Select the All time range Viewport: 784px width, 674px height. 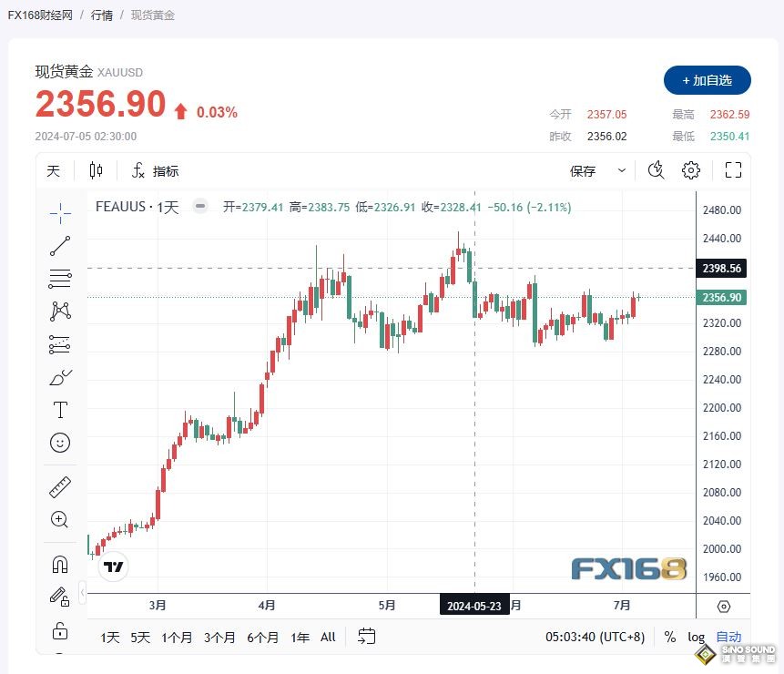click(x=328, y=637)
